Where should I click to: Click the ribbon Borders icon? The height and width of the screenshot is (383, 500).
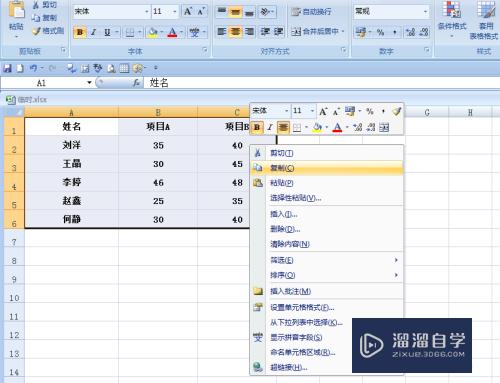130,32
